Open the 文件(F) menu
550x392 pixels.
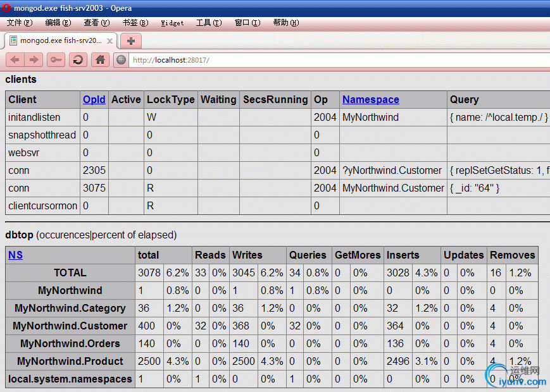click(x=20, y=23)
